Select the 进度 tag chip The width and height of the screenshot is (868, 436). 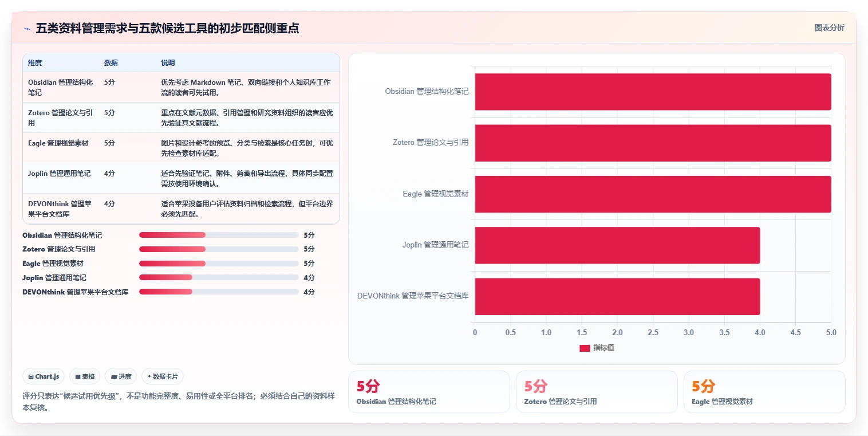121,376
